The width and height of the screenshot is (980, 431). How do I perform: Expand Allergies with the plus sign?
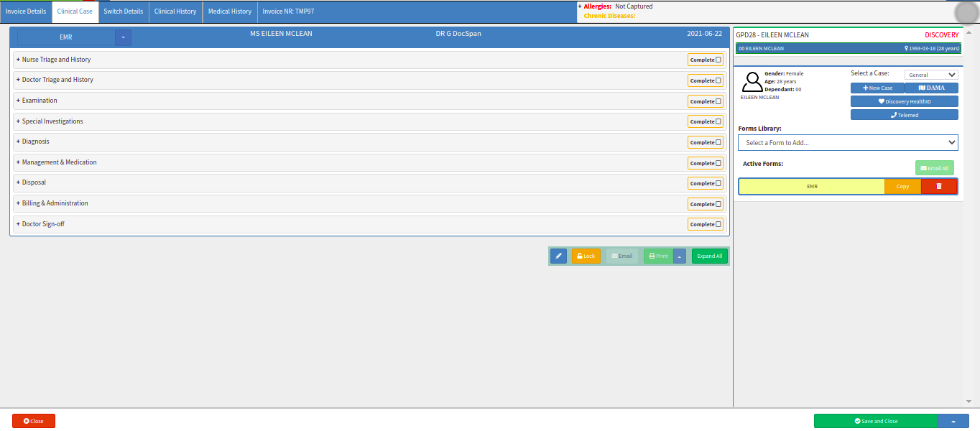tap(580, 6)
